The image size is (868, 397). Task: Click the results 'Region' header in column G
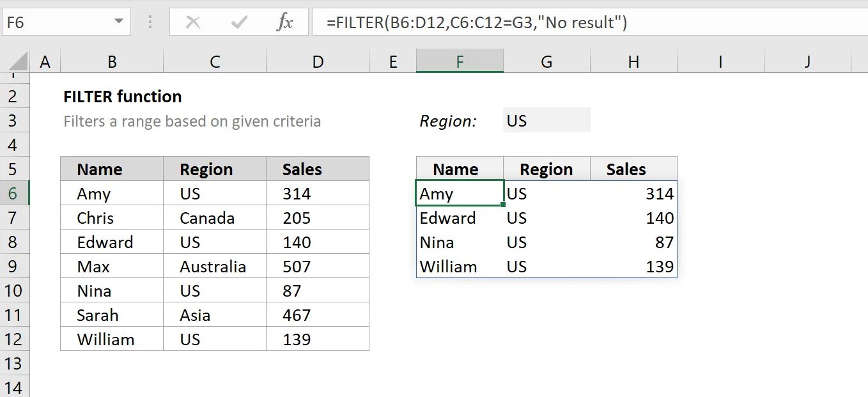tap(546, 169)
